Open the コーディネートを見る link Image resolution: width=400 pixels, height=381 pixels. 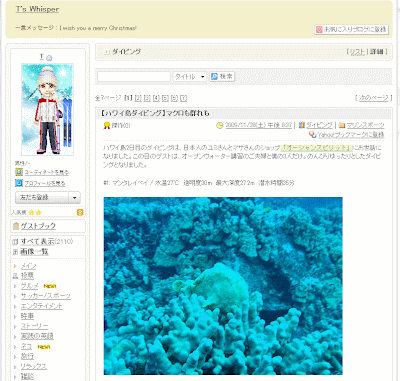pyautogui.click(x=47, y=172)
